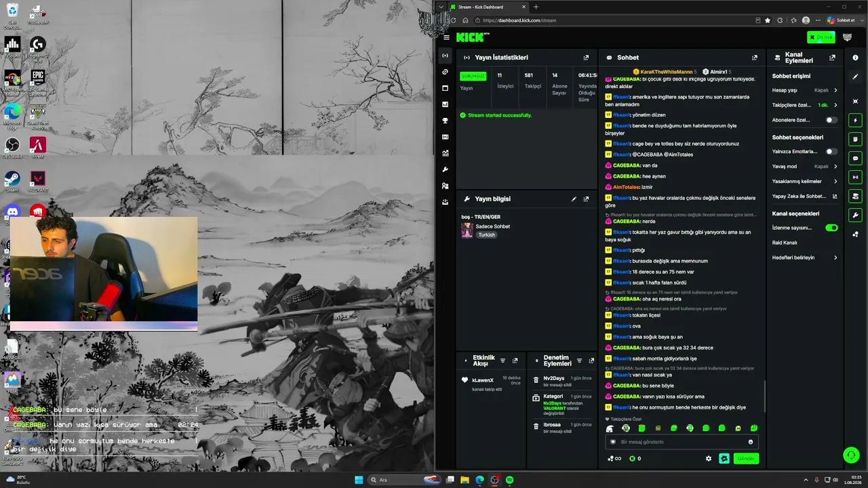868x488 pixels.
Task: Click the Sadece Sohbet category thumbnail
Action: point(467,230)
